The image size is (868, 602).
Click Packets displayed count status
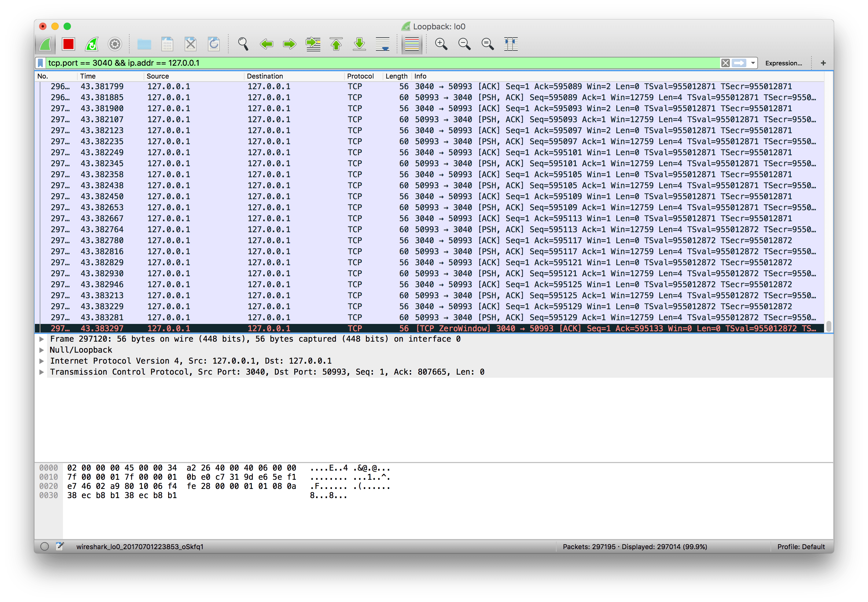point(635,547)
